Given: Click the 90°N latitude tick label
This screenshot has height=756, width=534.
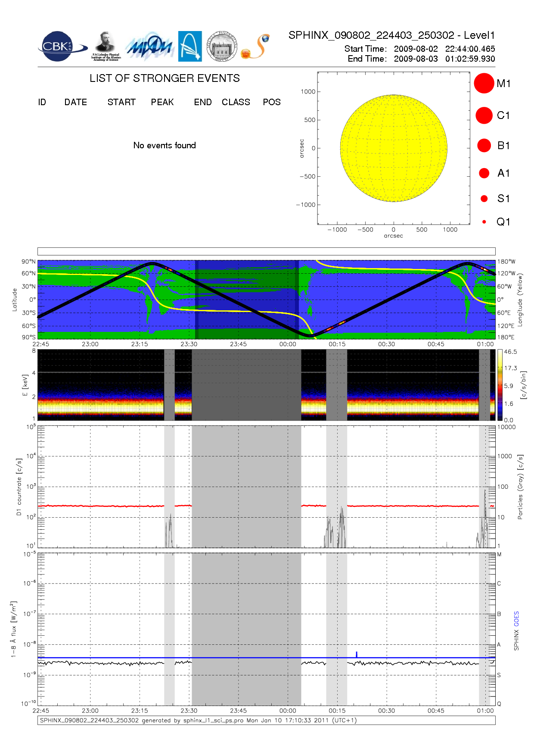Looking at the screenshot, I should pos(29,262).
